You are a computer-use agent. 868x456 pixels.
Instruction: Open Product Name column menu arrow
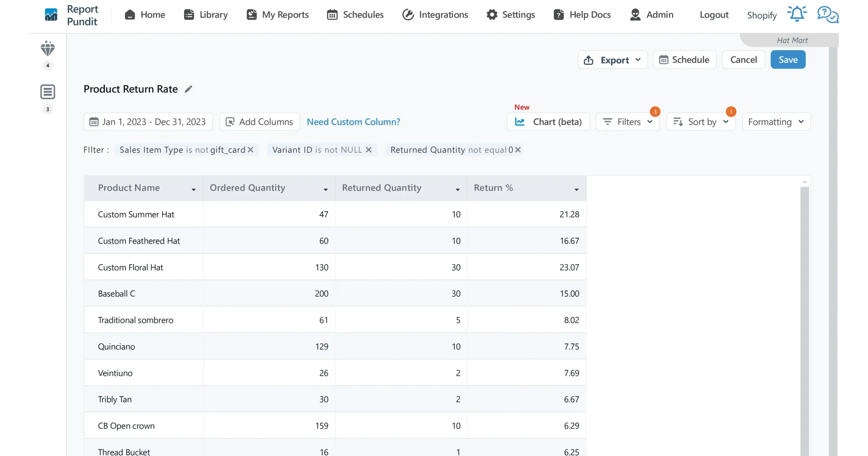click(194, 189)
